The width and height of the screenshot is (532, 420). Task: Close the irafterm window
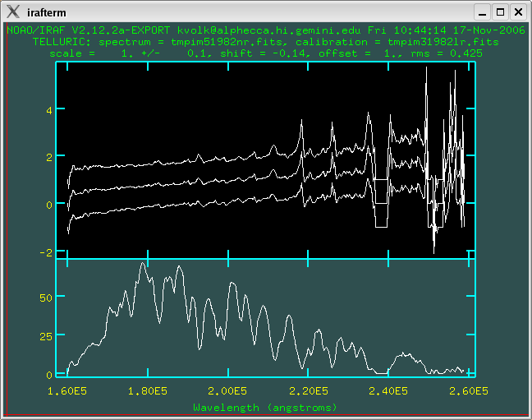pos(518,12)
